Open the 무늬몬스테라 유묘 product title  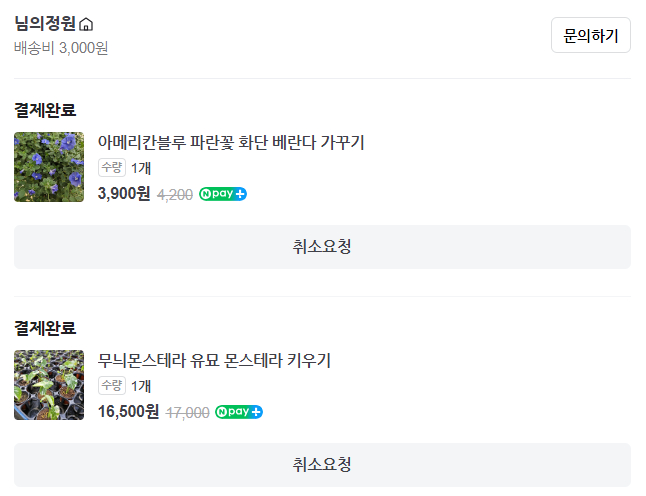(x=214, y=360)
